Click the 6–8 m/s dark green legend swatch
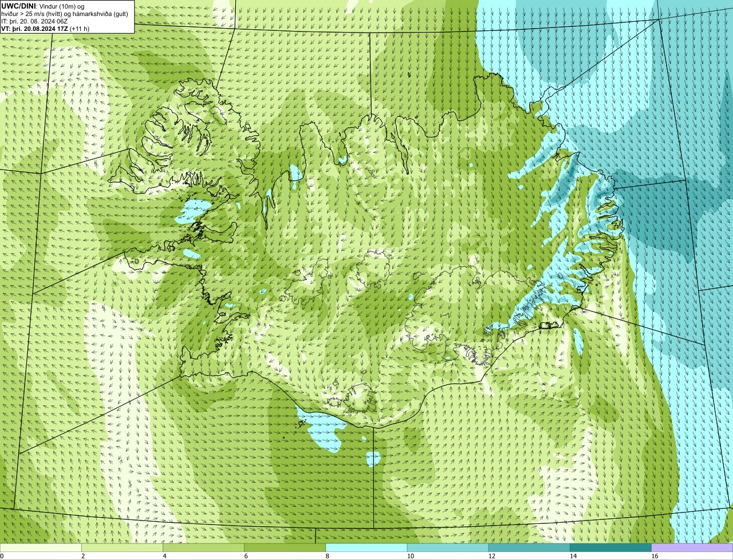The image size is (733, 560). 285,548
